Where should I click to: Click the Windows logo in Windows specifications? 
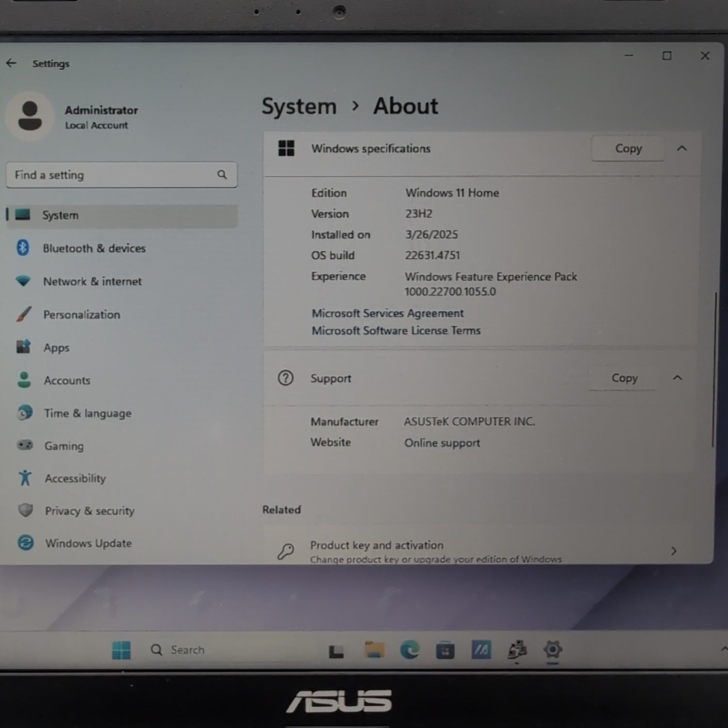click(x=286, y=148)
